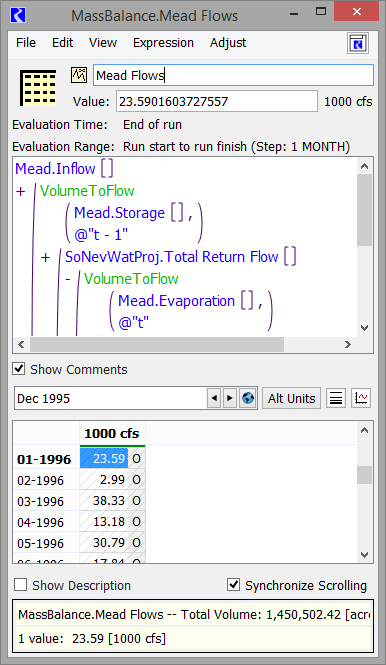This screenshot has width=386, height=665.
Task: Click the yellow table slot icon
Action: (38, 88)
